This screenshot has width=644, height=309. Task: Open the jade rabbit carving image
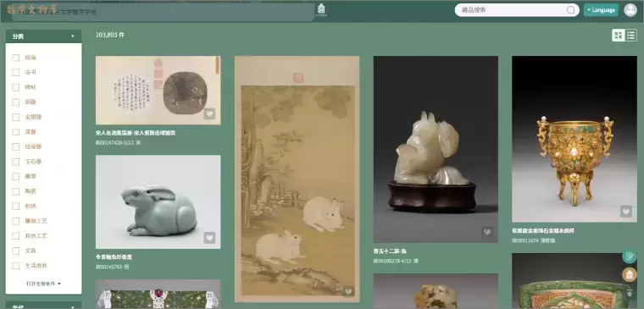[x=436, y=149]
